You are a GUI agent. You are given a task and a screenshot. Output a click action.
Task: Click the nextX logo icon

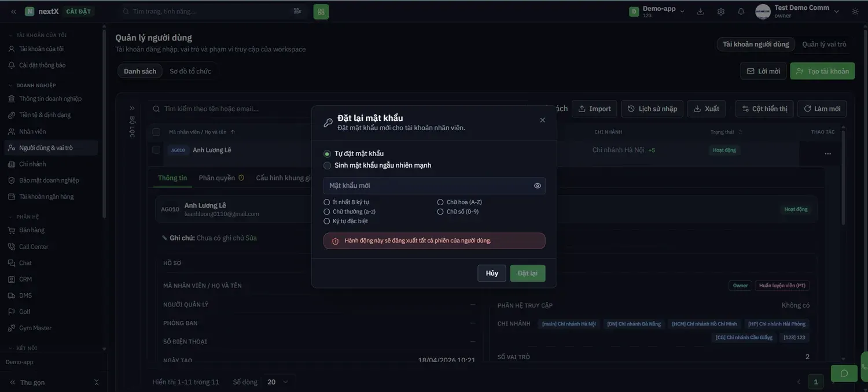coord(30,12)
